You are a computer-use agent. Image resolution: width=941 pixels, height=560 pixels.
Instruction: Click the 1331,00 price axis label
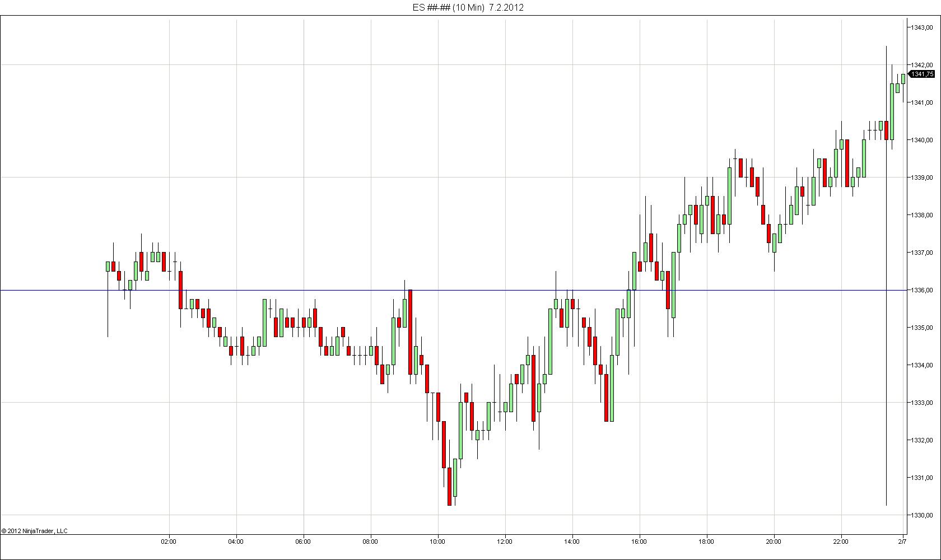922,478
